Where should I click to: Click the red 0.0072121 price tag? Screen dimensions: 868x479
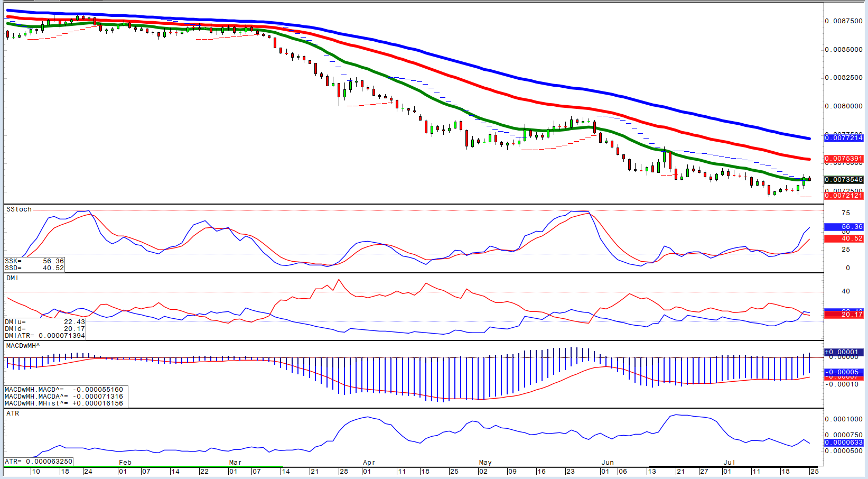coord(844,196)
